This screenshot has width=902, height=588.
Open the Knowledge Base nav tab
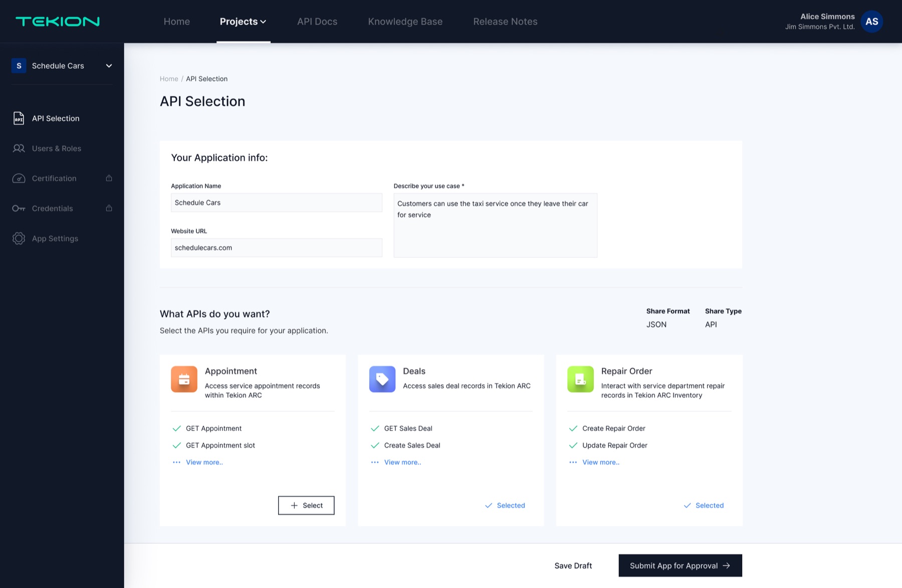pyautogui.click(x=405, y=22)
